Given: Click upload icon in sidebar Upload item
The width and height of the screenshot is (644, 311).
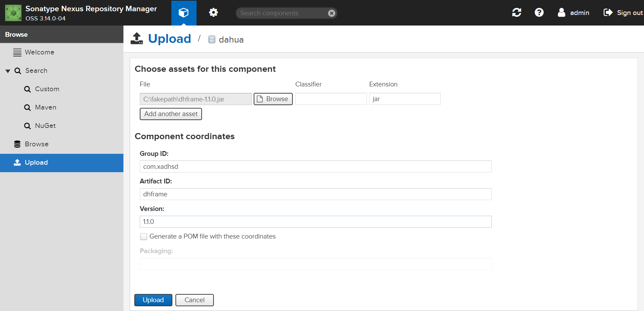Looking at the screenshot, I should (x=17, y=163).
